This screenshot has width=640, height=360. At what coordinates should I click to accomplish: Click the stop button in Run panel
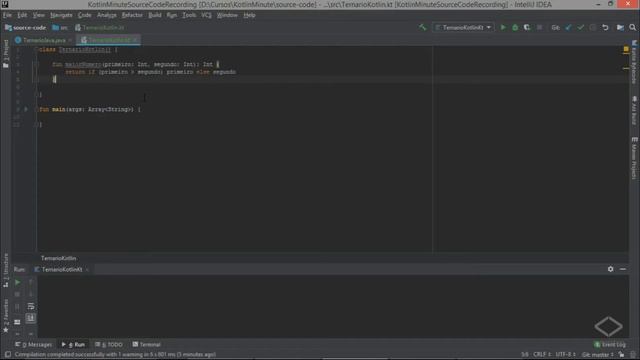(x=17, y=294)
